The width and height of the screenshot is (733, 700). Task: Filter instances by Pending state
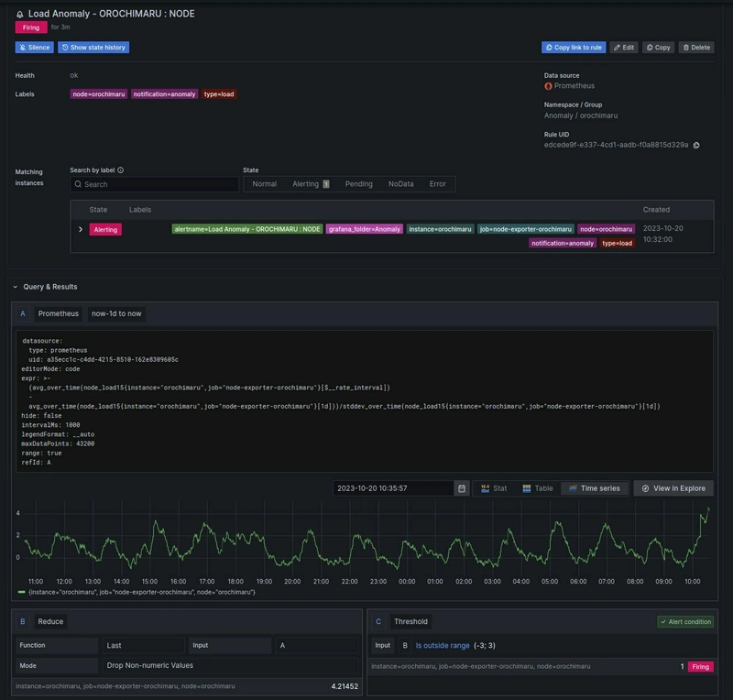358,184
